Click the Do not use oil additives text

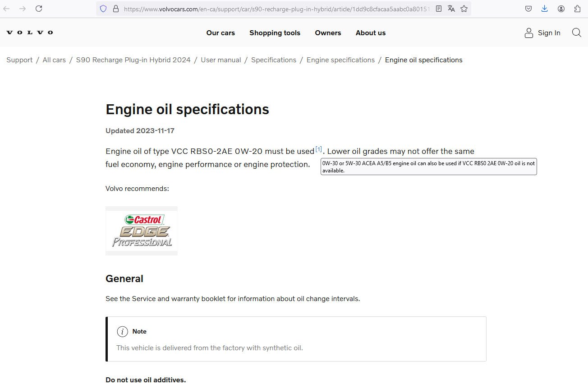point(146,380)
